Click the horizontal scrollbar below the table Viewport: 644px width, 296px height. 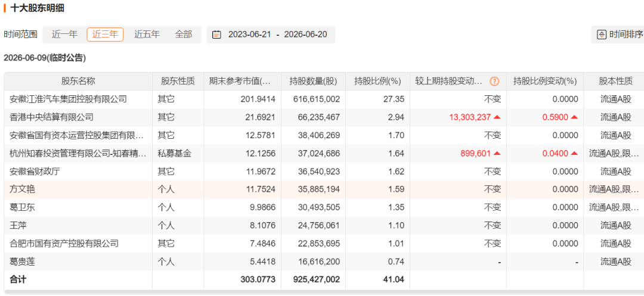tap(324, 292)
